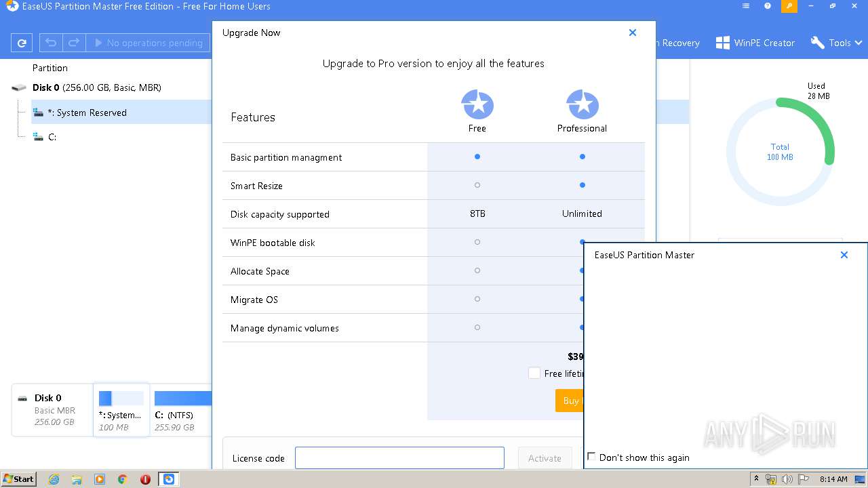Check 'Don't show this again' box
This screenshot has width=868, height=488.
tap(591, 457)
